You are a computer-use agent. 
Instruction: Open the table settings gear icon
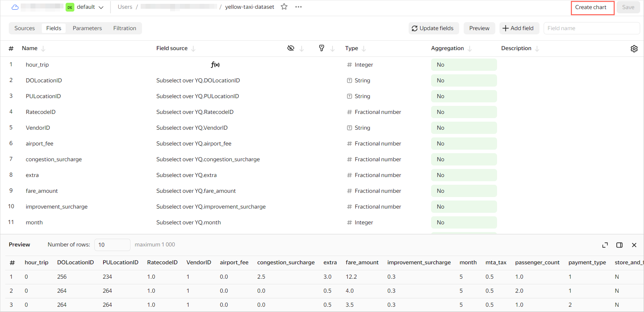coord(634,49)
